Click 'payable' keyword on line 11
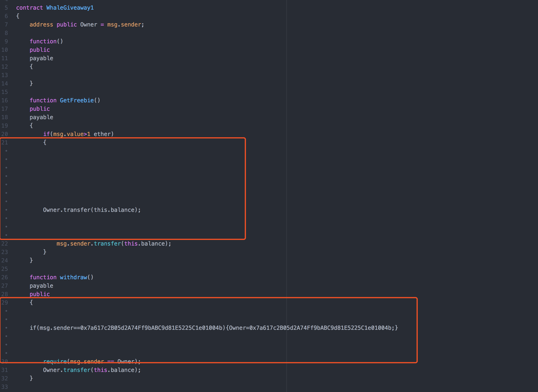 (41, 58)
